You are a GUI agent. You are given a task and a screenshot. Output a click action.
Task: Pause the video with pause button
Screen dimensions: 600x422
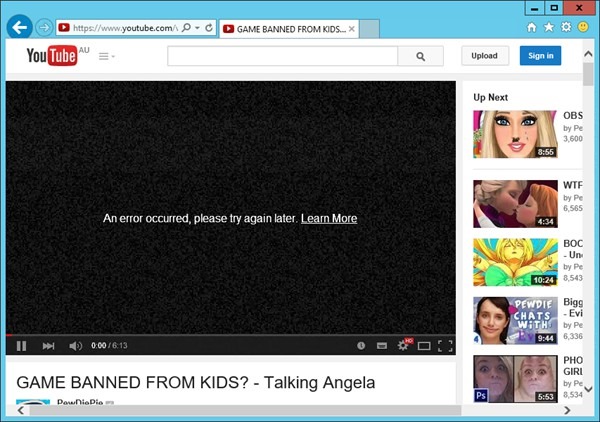pos(21,346)
